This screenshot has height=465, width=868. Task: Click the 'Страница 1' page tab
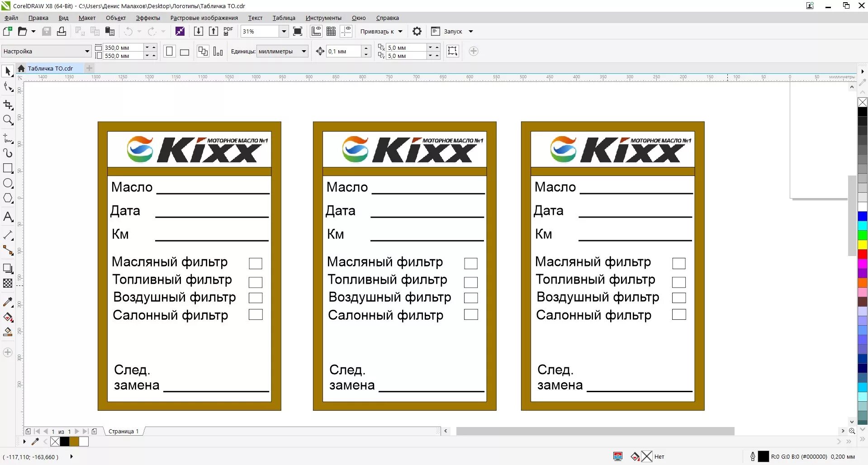point(123,431)
